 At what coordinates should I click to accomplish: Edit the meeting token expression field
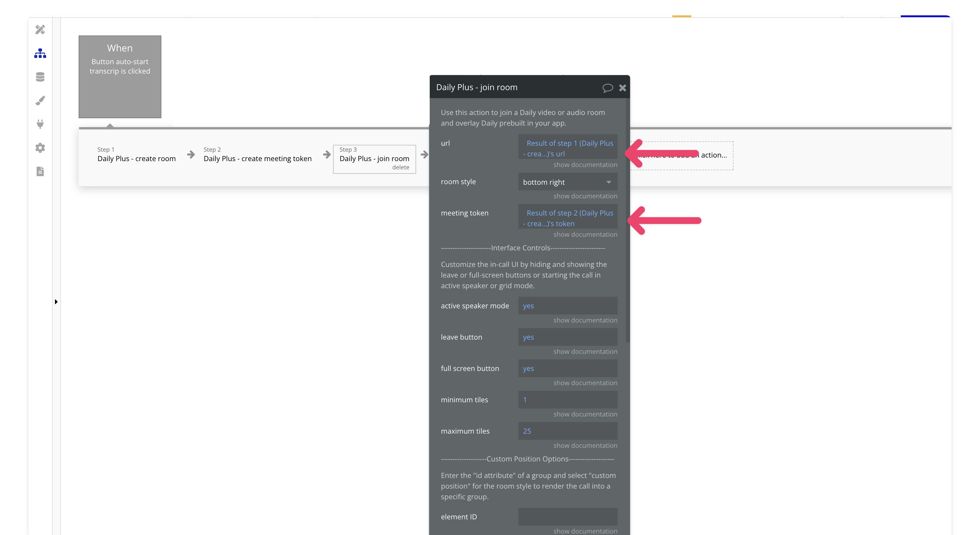click(x=568, y=216)
